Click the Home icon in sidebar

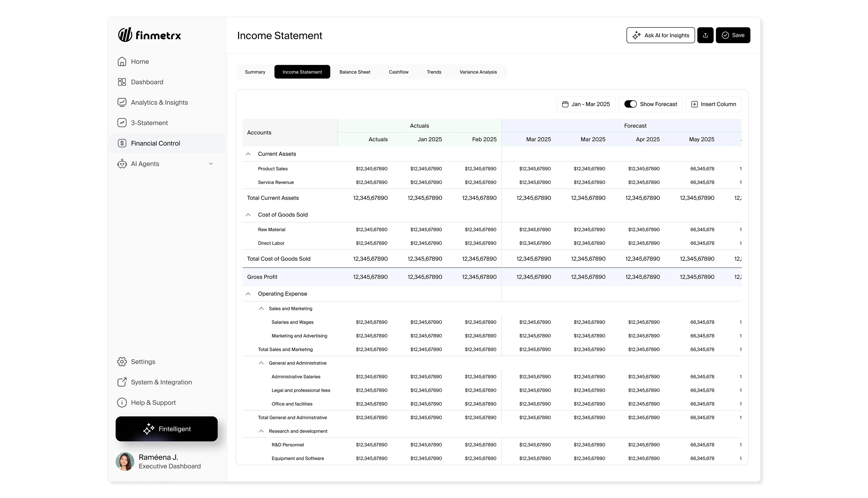tap(122, 62)
